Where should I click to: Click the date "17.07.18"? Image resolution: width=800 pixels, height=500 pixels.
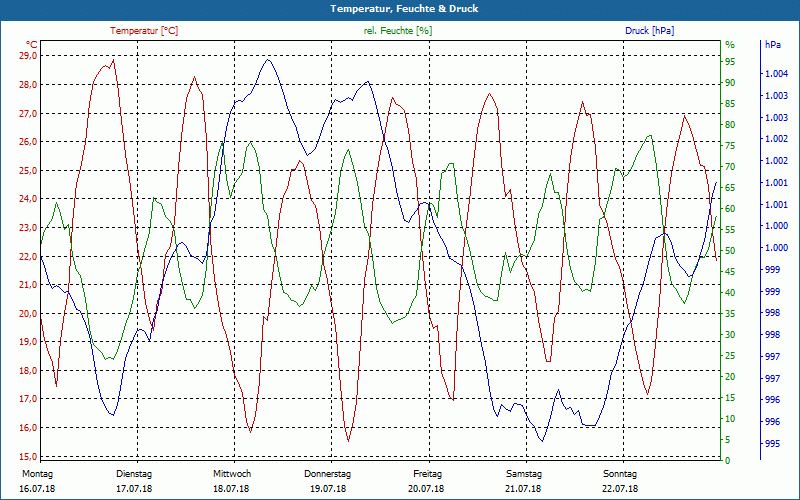pyautogui.click(x=134, y=489)
